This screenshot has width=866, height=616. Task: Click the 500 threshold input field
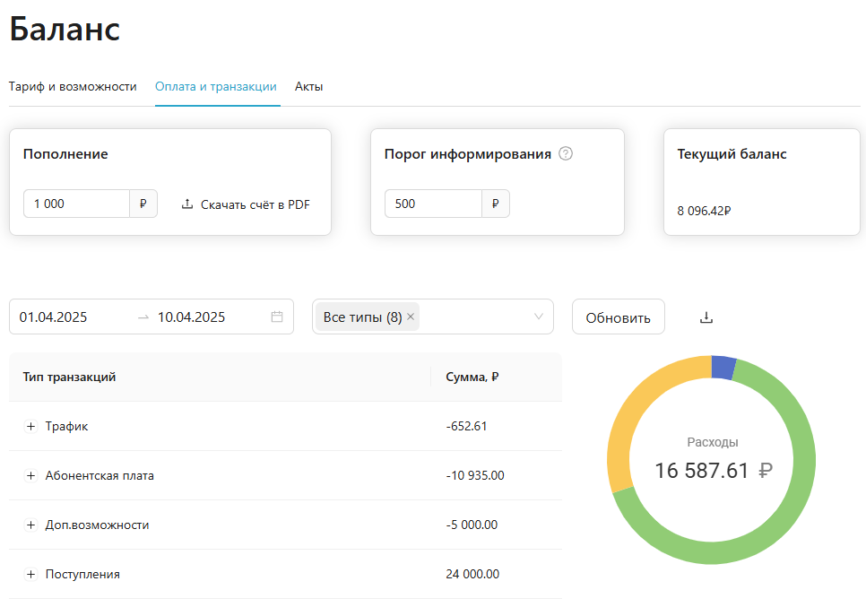pos(435,204)
